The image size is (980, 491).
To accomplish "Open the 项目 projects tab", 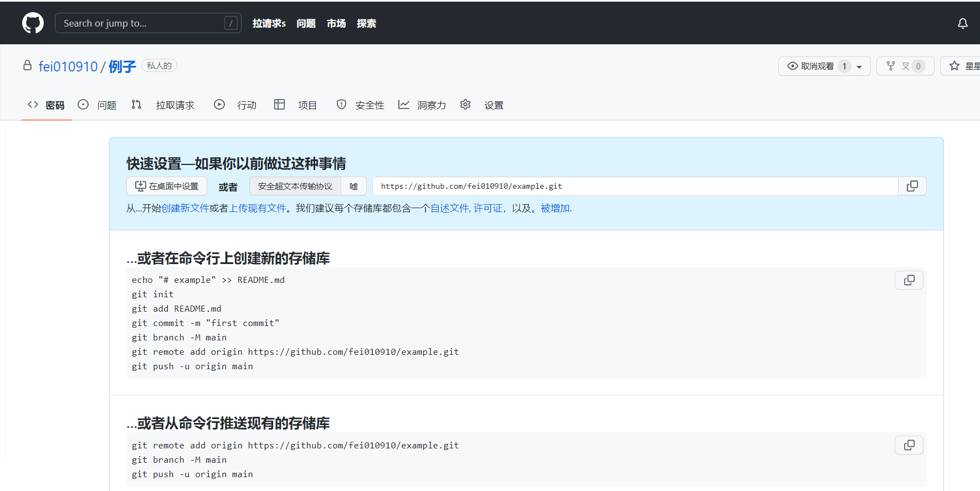I will tap(296, 105).
